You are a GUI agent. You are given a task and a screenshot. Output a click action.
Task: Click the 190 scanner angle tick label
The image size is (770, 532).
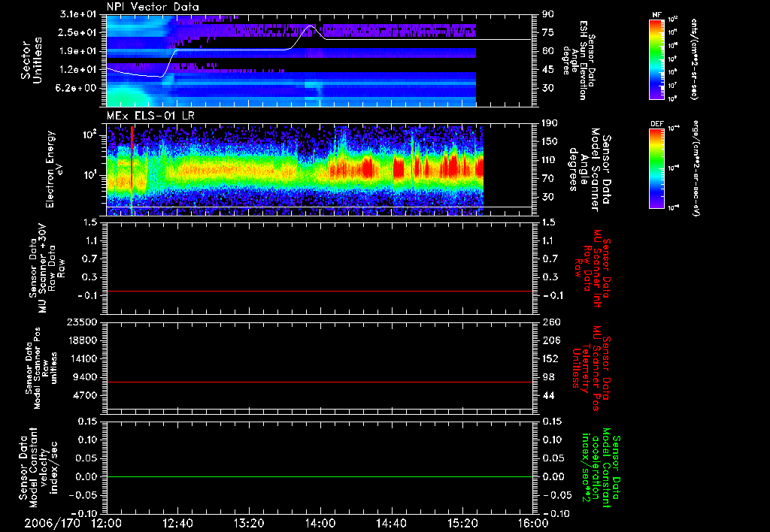pyautogui.click(x=550, y=123)
